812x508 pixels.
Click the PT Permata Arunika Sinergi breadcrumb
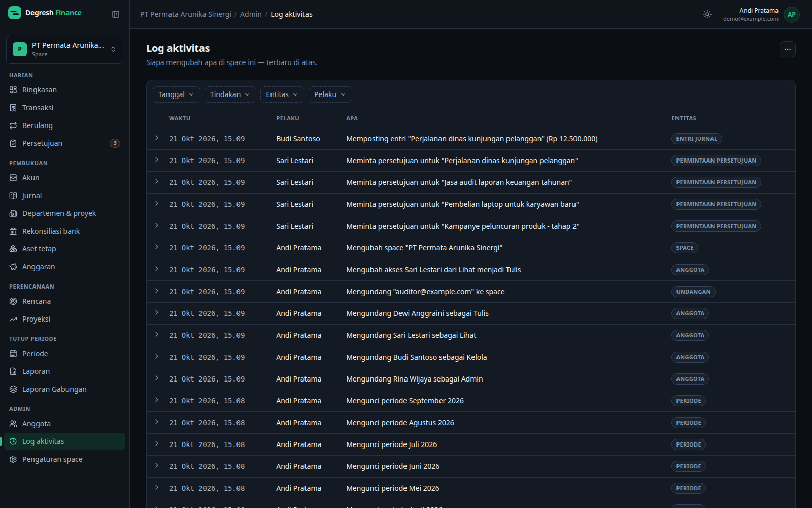pos(186,14)
